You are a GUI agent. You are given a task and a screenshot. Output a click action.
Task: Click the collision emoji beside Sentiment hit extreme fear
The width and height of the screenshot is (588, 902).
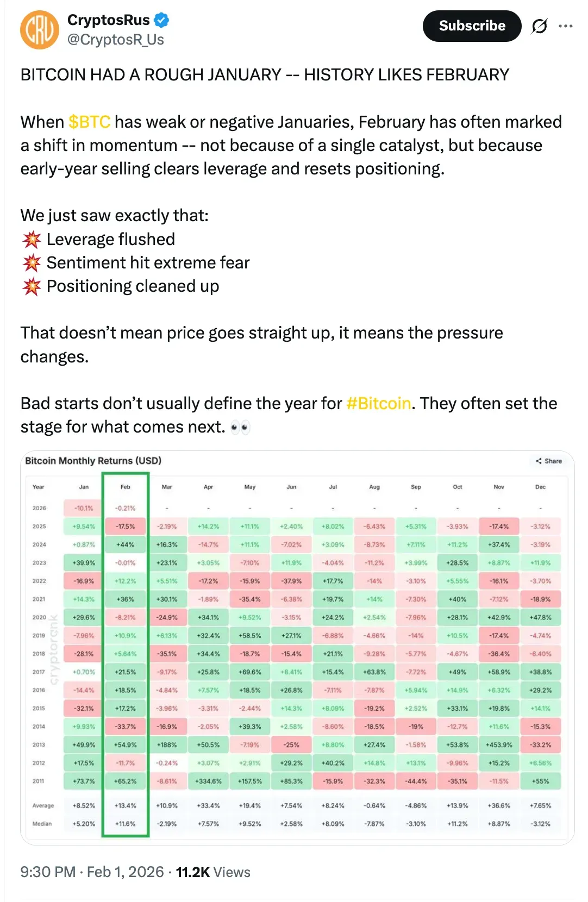coord(32,263)
